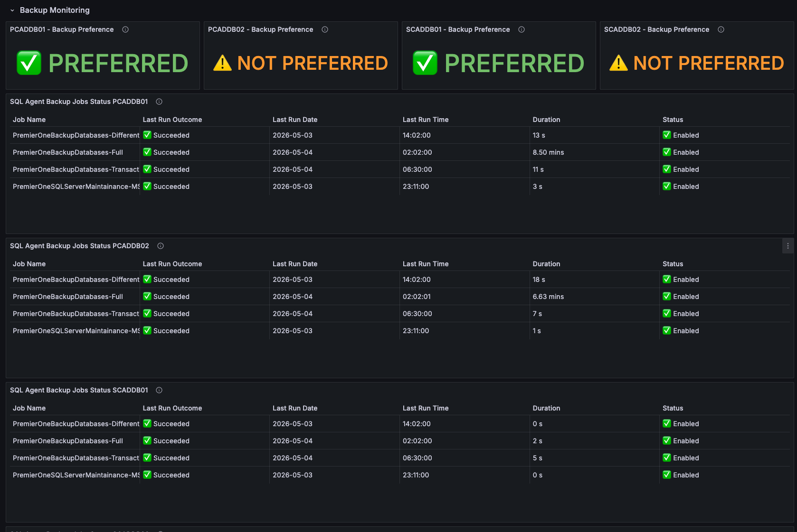Click SCADDB01 Full job duration 2 s
The height and width of the screenshot is (532, 797).
click(537, 441)
